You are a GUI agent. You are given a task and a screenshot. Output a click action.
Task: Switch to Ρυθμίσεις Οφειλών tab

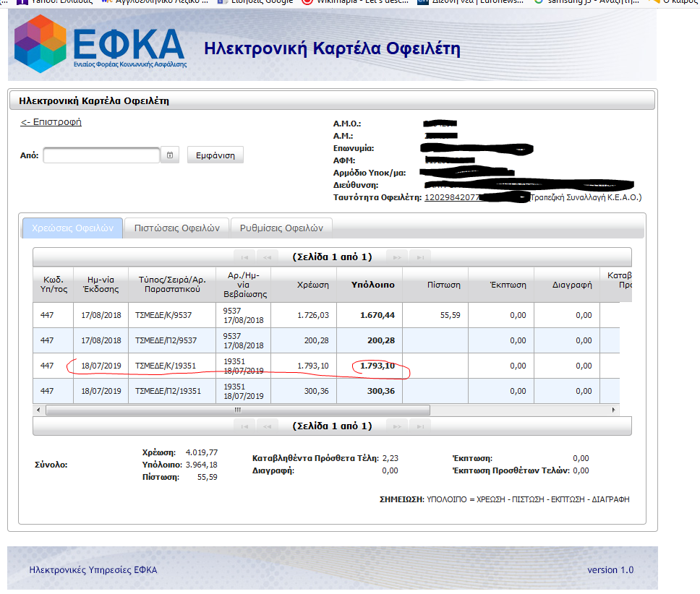click(281, 228)
